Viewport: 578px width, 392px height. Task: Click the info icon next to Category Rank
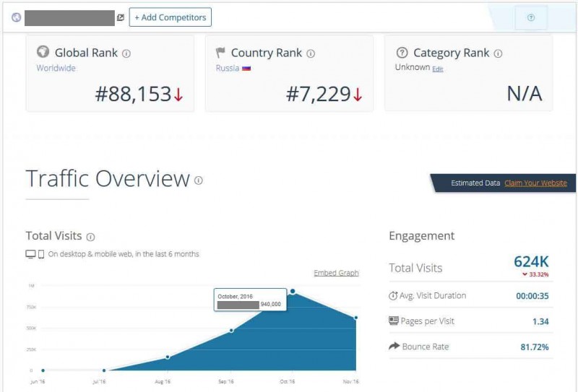498,53
